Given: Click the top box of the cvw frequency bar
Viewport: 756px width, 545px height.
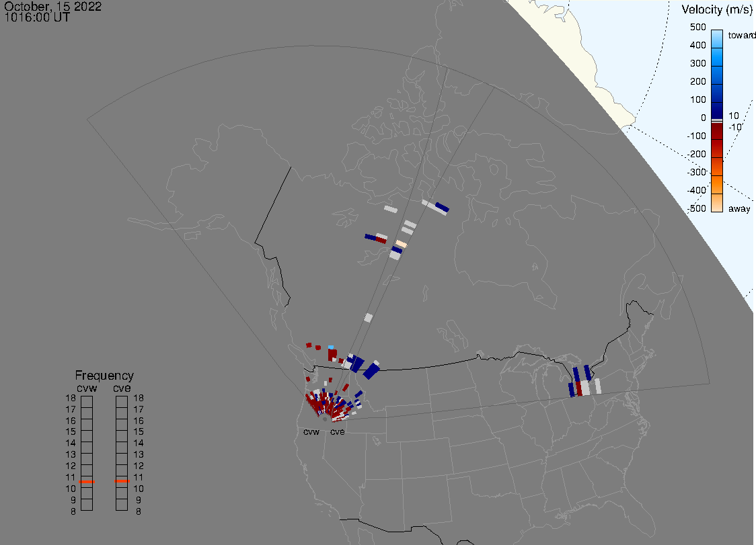Looking at the screenshot, I should pos(87,401).
